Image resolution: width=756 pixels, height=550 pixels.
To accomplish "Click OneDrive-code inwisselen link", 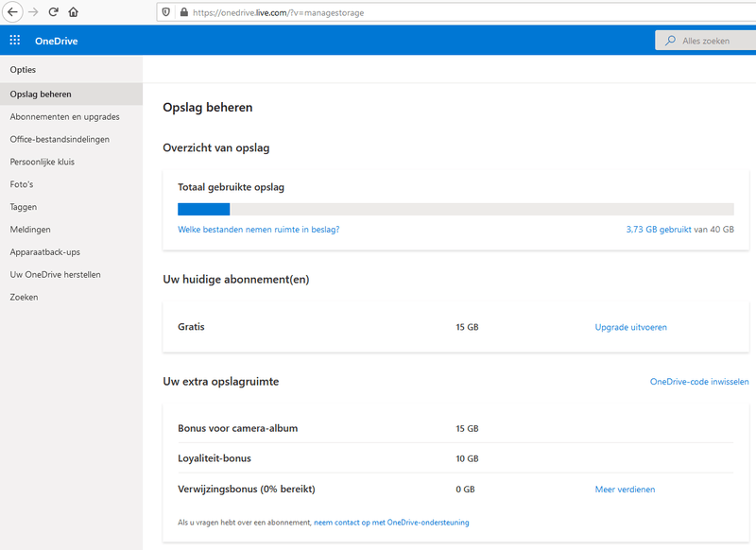I will point(699,382).
